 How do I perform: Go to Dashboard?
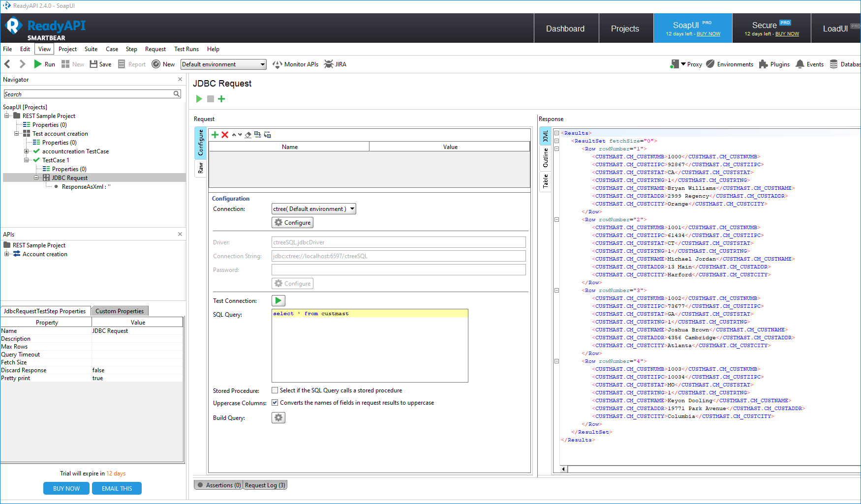click(x=566, y=29)
